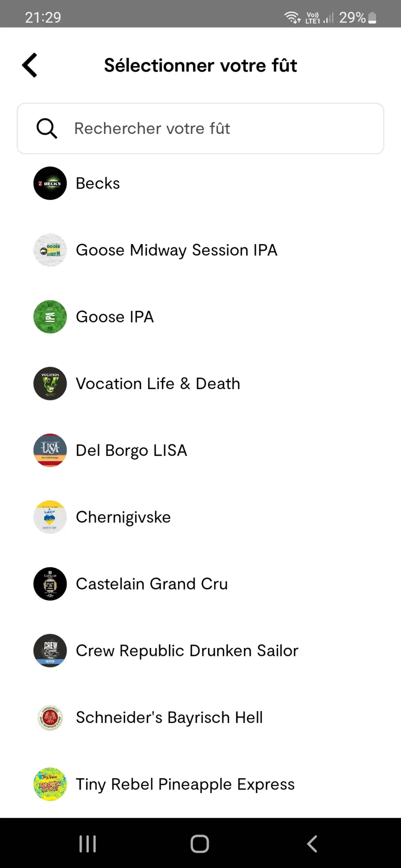Tap the Tiny Rebel Pineapple Express logo
Screen dimensions: 401x868
pyautogui.click(x=50, y=784)
